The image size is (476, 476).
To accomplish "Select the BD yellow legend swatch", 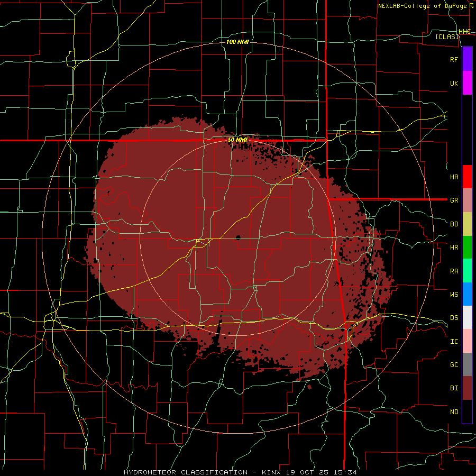I will click(467, 224).
